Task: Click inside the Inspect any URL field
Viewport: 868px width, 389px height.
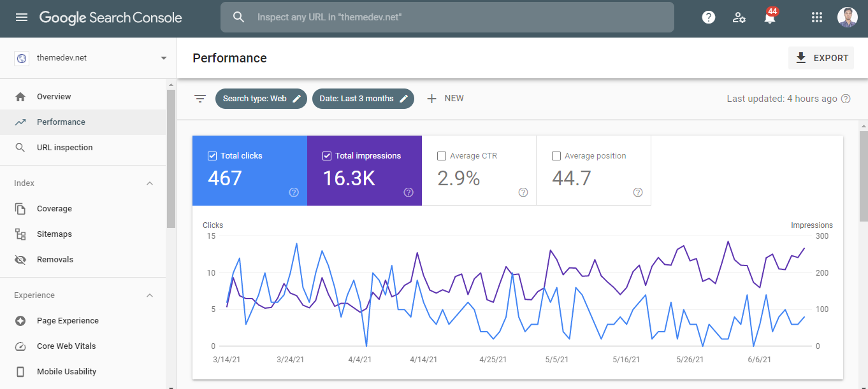Action: 447,17
